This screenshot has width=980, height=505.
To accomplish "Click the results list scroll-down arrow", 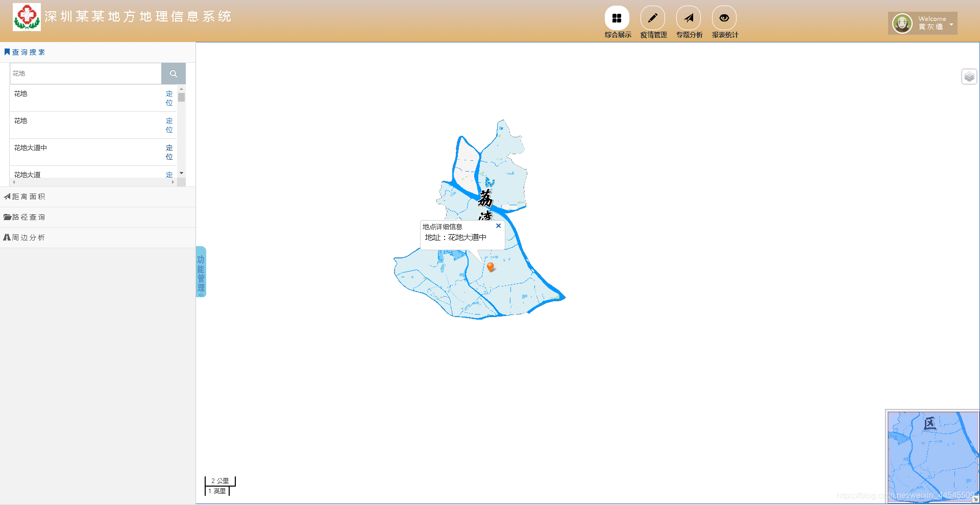I will tap(181, 173).
